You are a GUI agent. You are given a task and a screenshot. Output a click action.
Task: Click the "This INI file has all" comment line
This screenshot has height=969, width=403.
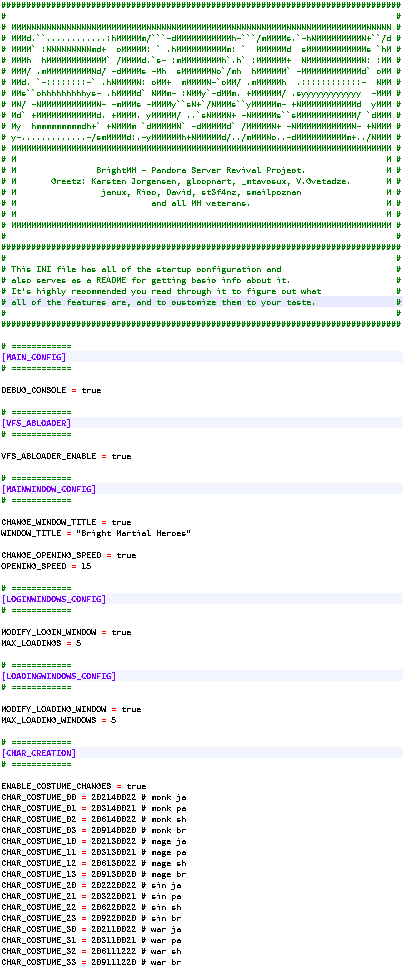pyautogui.click(x=146, y=269)
